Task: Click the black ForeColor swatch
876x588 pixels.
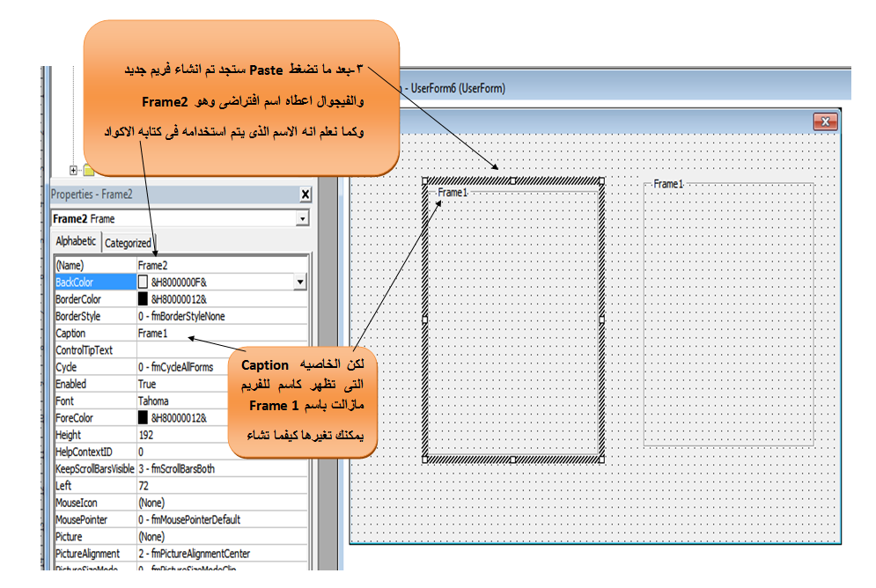Action: [x=143, y=418]
